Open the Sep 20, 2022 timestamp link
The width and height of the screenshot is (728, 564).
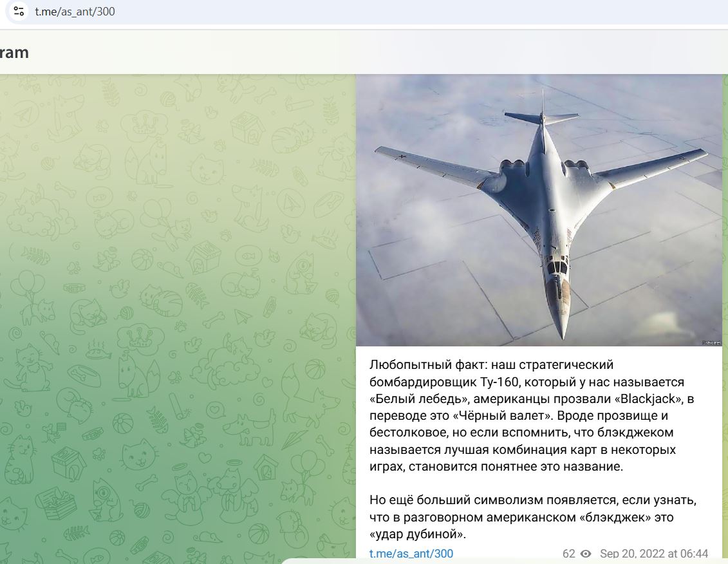(654, 554)
